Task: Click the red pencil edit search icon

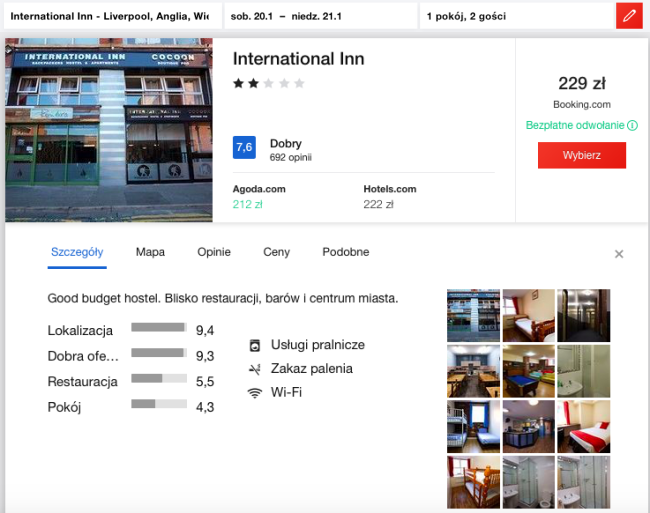Action: pos(629,16)
